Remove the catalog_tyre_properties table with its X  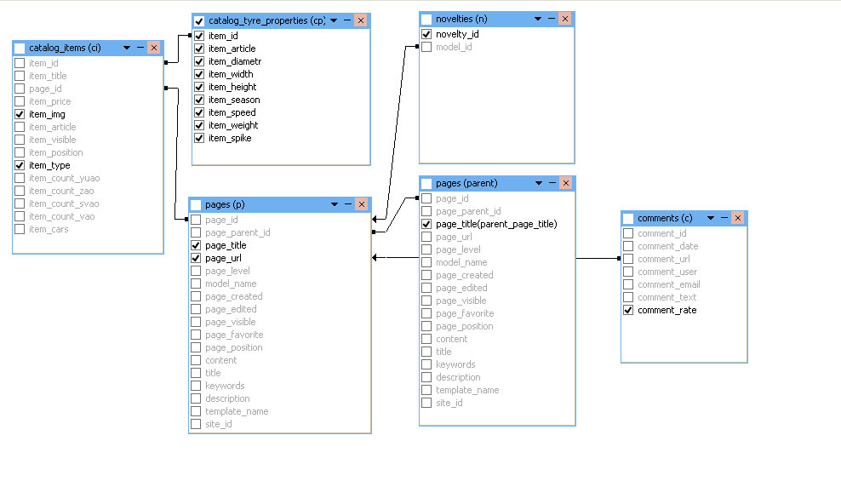[361, 20]
